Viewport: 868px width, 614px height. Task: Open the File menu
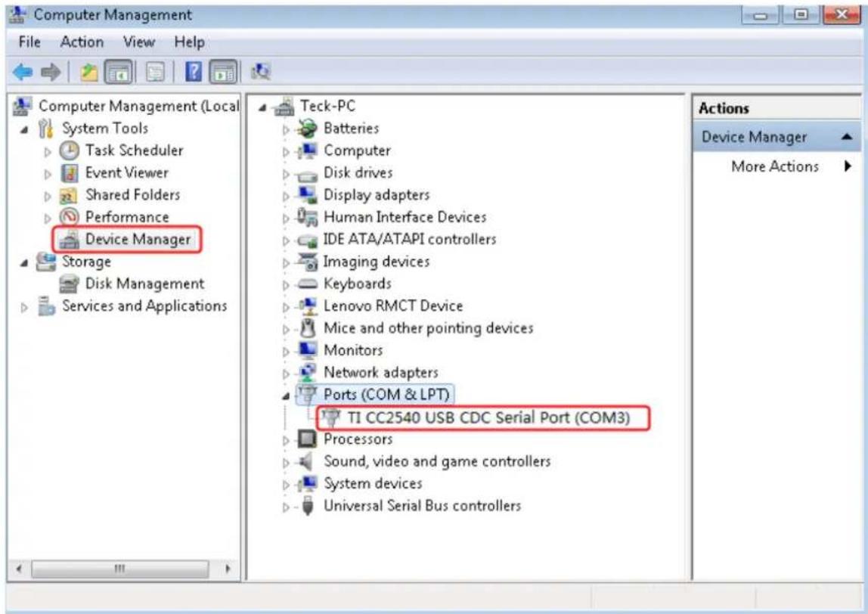coord(29,42)
